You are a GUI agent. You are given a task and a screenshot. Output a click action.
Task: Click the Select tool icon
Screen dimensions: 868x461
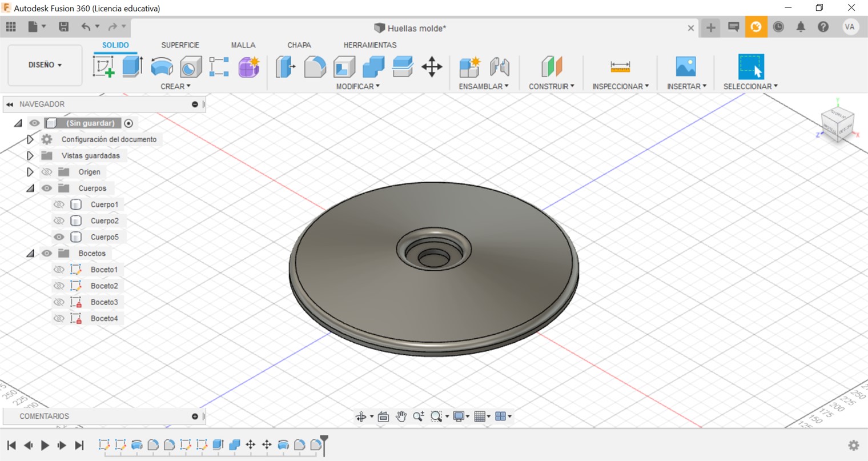(751, 67)
